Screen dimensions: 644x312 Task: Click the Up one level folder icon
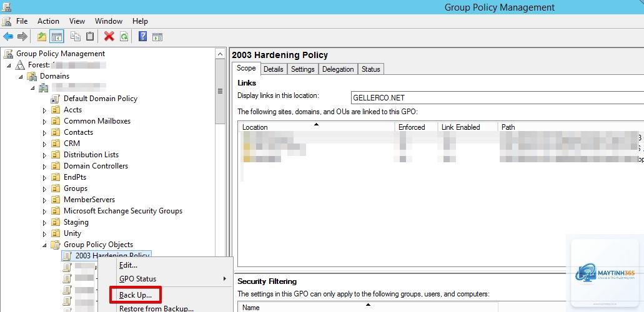41,37
